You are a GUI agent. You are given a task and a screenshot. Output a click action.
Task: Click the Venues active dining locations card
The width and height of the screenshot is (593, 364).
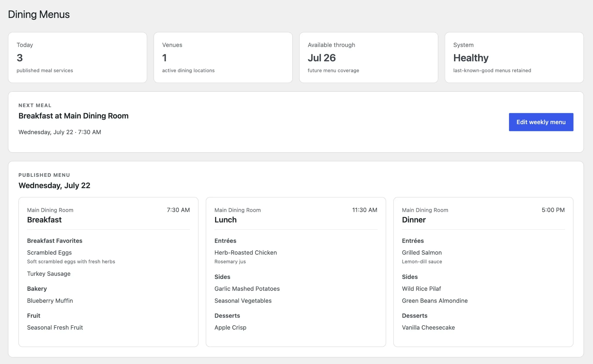(x=223, y=58)
